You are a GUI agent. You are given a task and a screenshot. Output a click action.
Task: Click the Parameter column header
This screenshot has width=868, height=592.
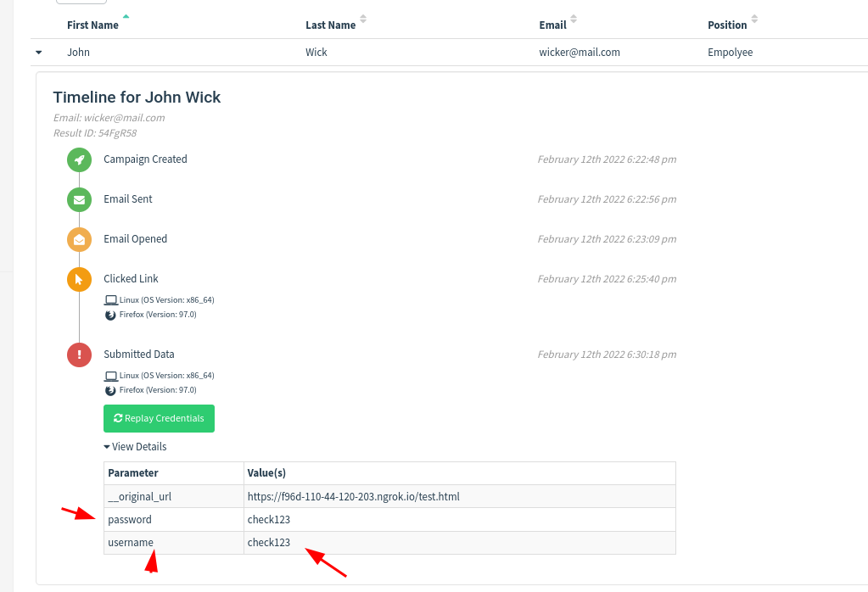coord(174,473)
